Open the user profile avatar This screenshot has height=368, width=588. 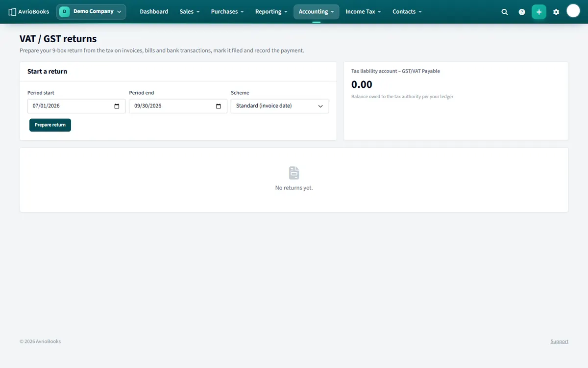[573, 11]
